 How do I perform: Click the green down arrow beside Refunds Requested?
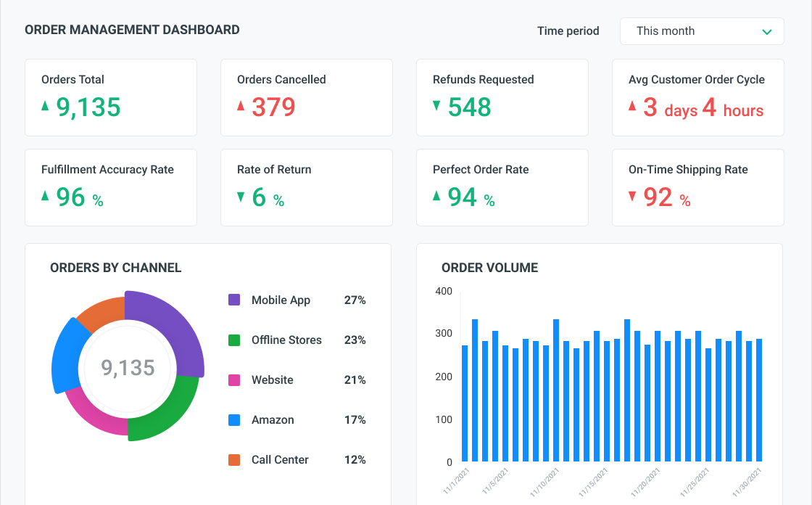coord(436,106)
